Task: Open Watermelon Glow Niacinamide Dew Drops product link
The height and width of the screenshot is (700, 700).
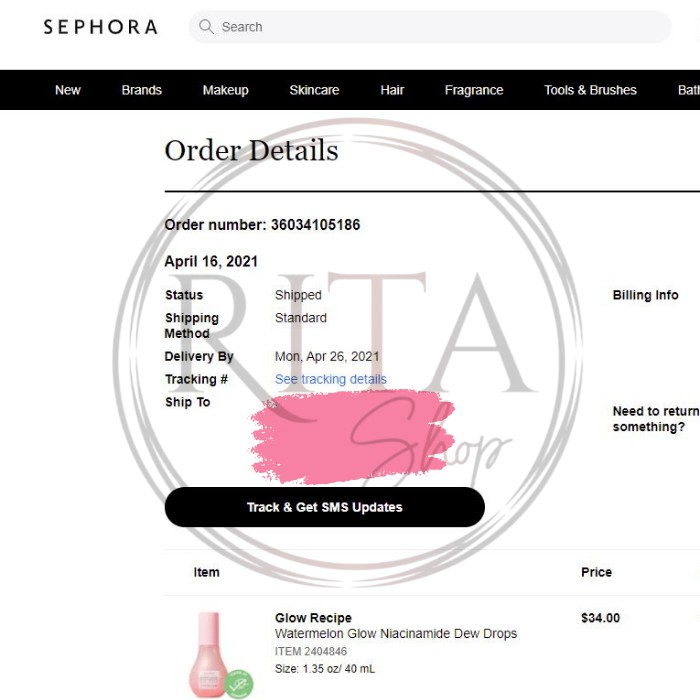Action: 396,634
